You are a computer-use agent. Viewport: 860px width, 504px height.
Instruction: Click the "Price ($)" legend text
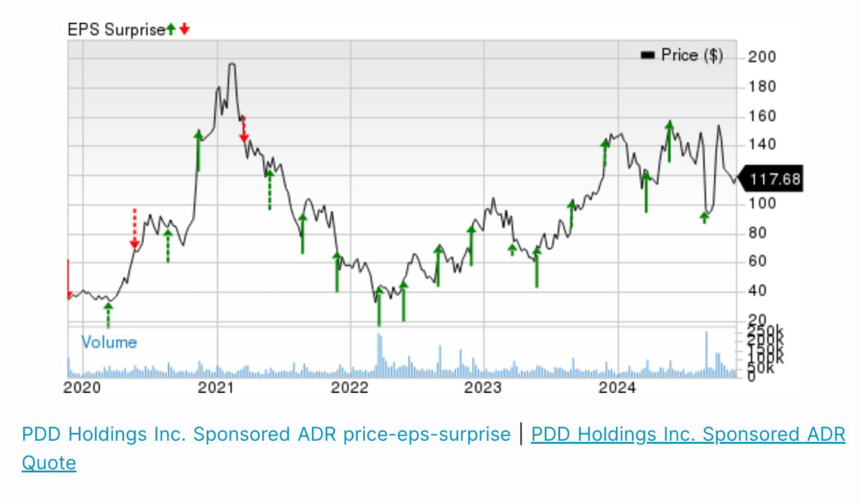click(x=692, y=56)
